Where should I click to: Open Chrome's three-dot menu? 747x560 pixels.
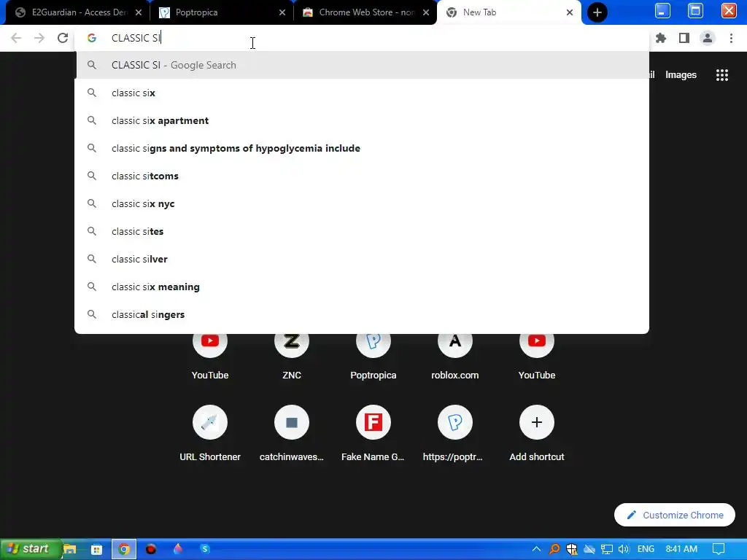[x=731, y=38]
